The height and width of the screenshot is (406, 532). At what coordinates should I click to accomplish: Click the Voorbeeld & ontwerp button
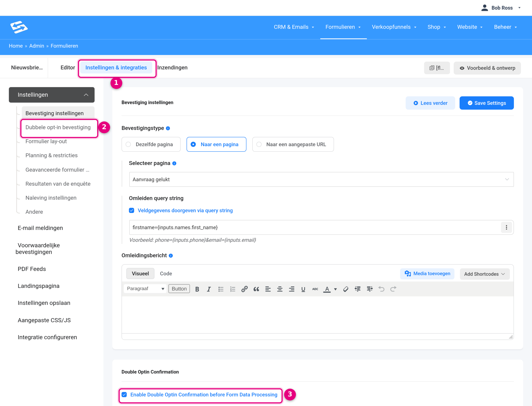click(487, 68)
